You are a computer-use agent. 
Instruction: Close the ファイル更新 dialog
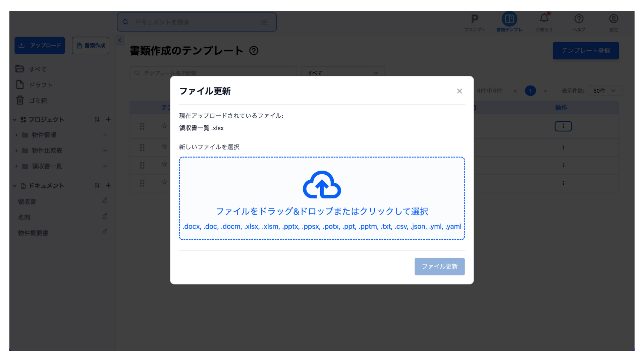459,91
